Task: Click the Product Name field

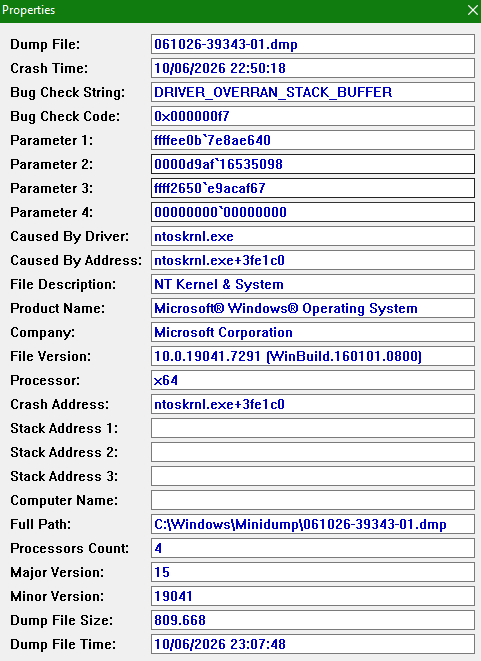Action: pyautogui.click(x=313, y=309)
